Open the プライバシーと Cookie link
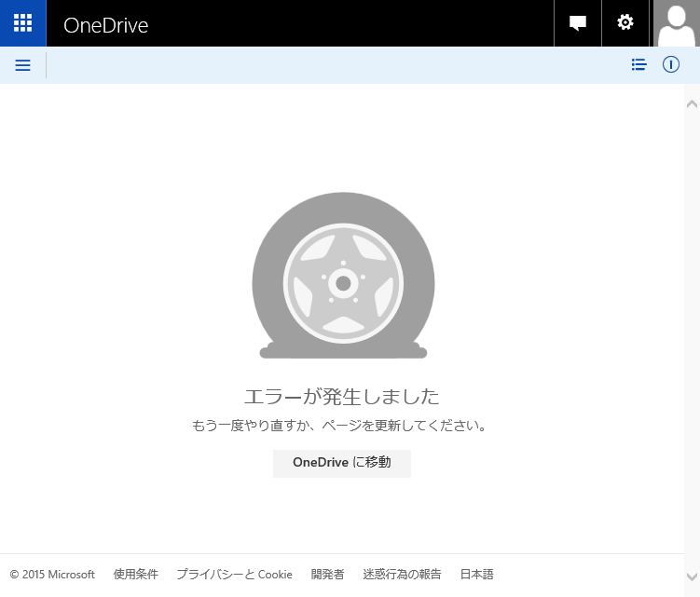The width and height of the screenshot is (700, 597). pos(234,575)
